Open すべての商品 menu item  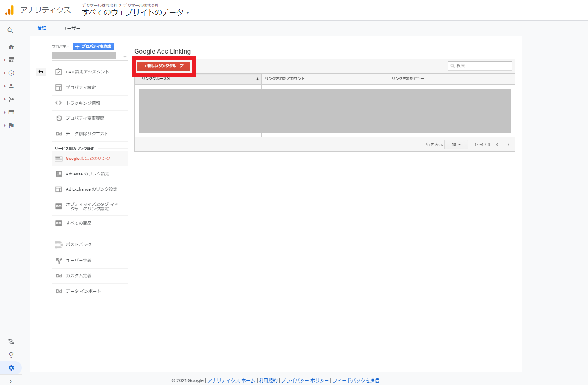(x=90, y=223)
